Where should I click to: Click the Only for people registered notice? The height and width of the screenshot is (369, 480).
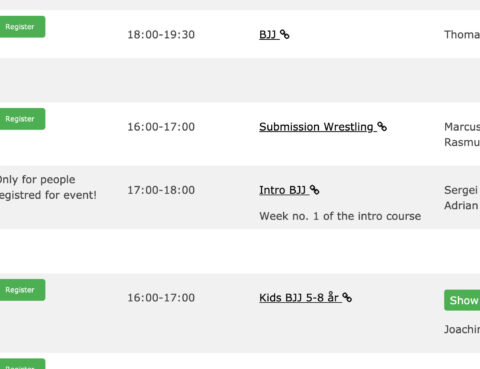click(48, 187)
